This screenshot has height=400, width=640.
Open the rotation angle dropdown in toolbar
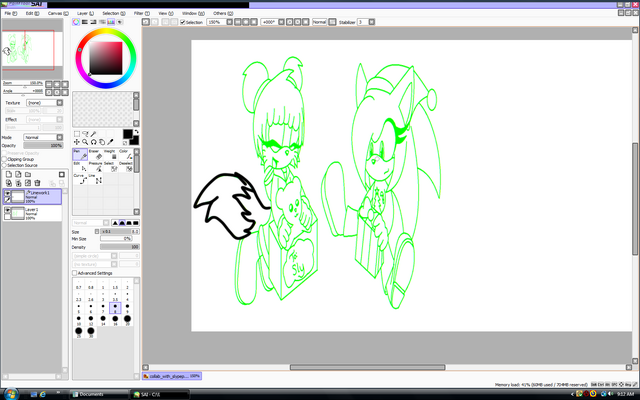tap(282, 22)
